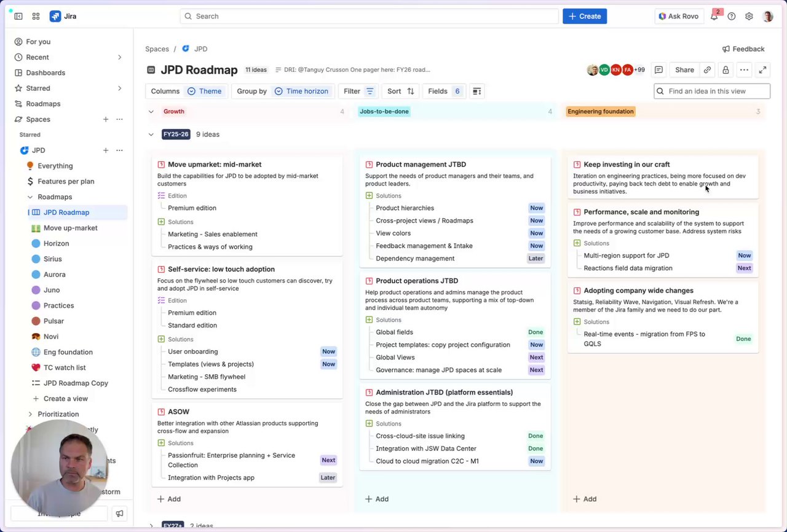Open the Filter control

(x=359, y=91)
